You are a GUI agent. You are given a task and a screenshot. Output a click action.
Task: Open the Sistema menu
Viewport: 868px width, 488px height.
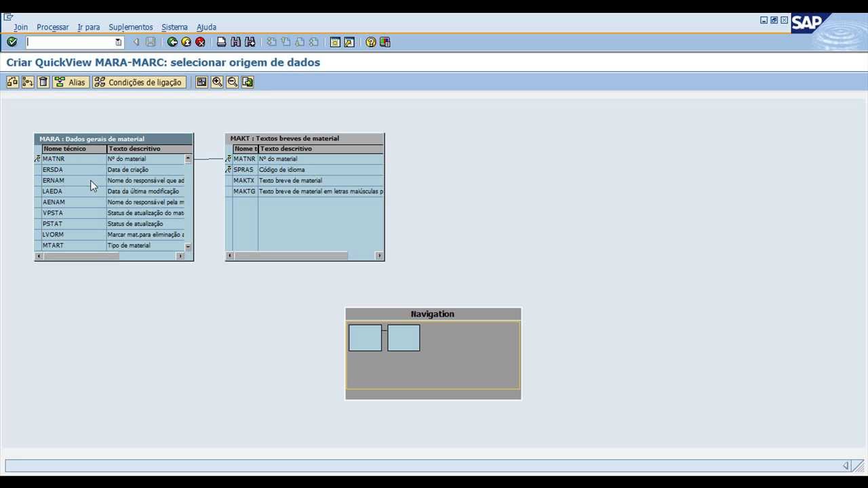(174, 27)
